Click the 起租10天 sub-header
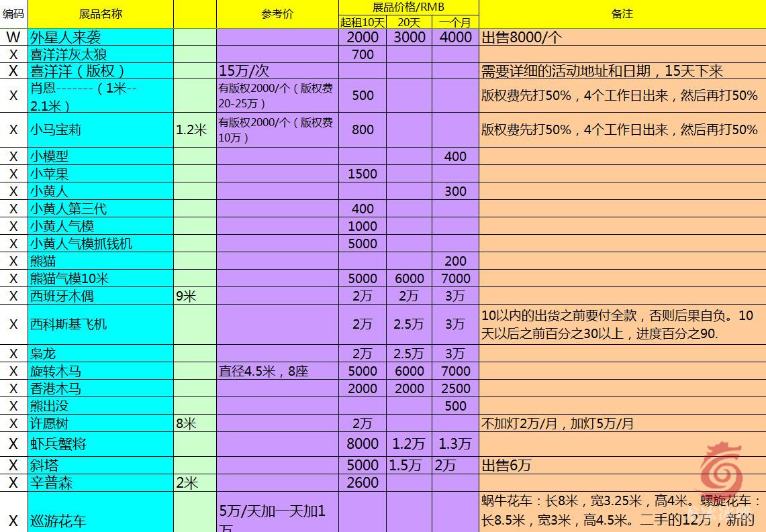 pyautogui.click(x=363, y=22)
